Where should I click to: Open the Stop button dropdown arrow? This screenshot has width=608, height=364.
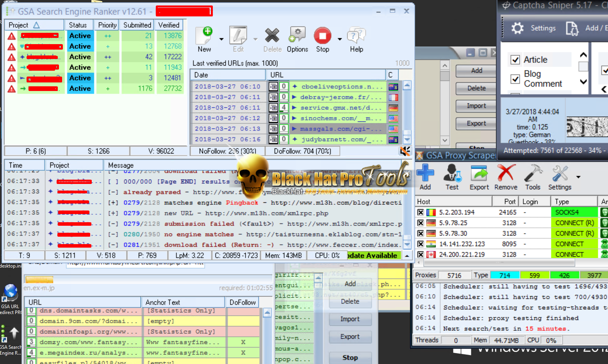click(340, 39)
